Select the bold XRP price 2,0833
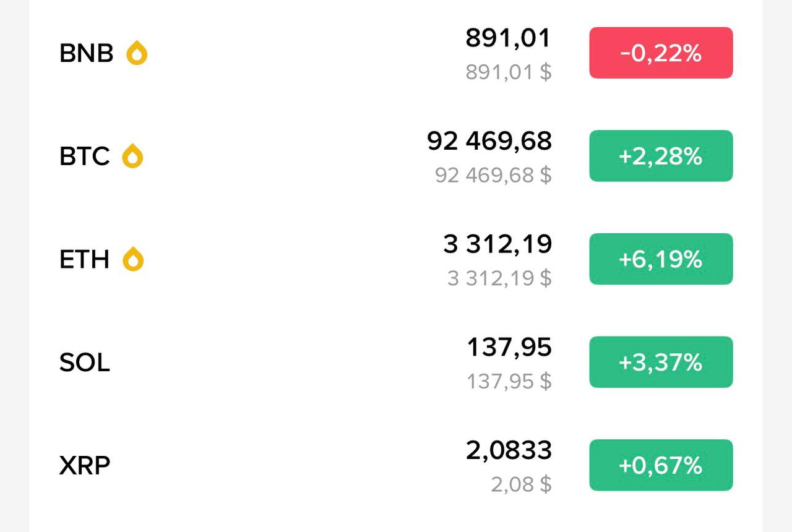 [509, 450]
